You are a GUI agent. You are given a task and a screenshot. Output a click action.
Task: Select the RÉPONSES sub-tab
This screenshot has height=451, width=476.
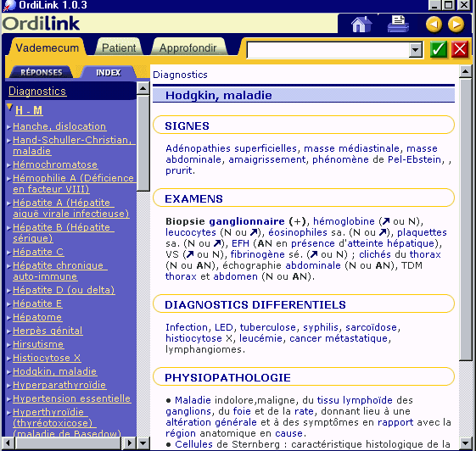coord(42,73)
